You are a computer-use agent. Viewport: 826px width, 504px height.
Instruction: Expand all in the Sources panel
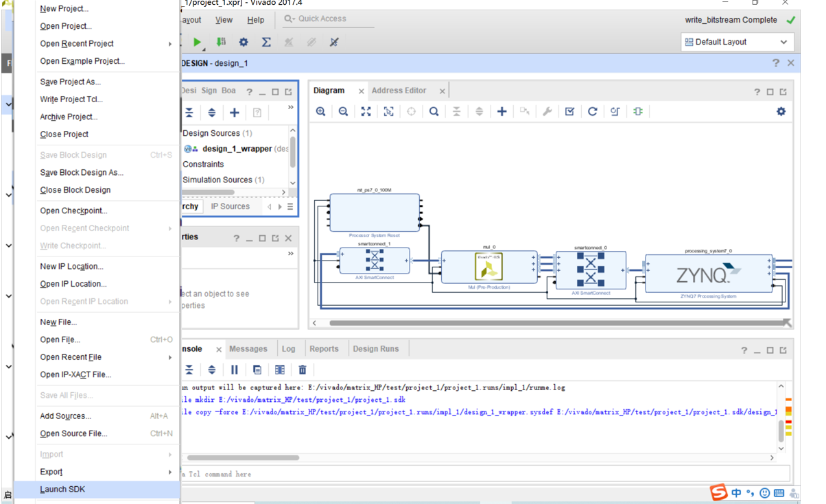pos(211,112)
